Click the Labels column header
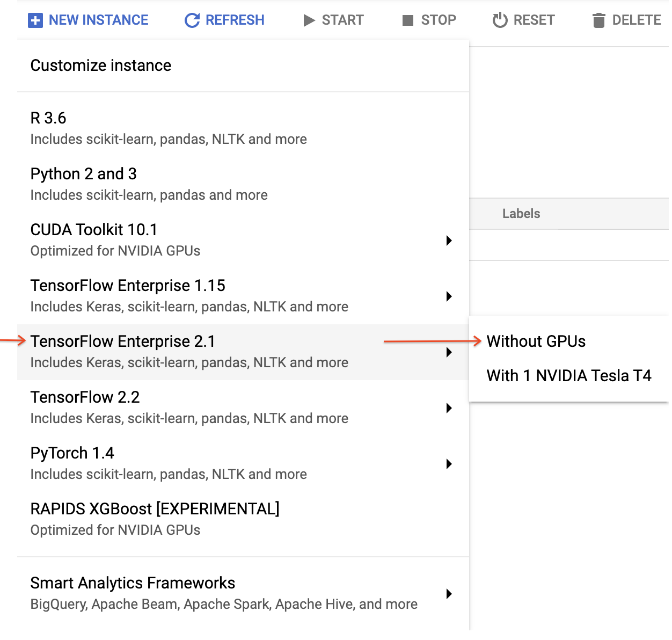 click(521, 214)
